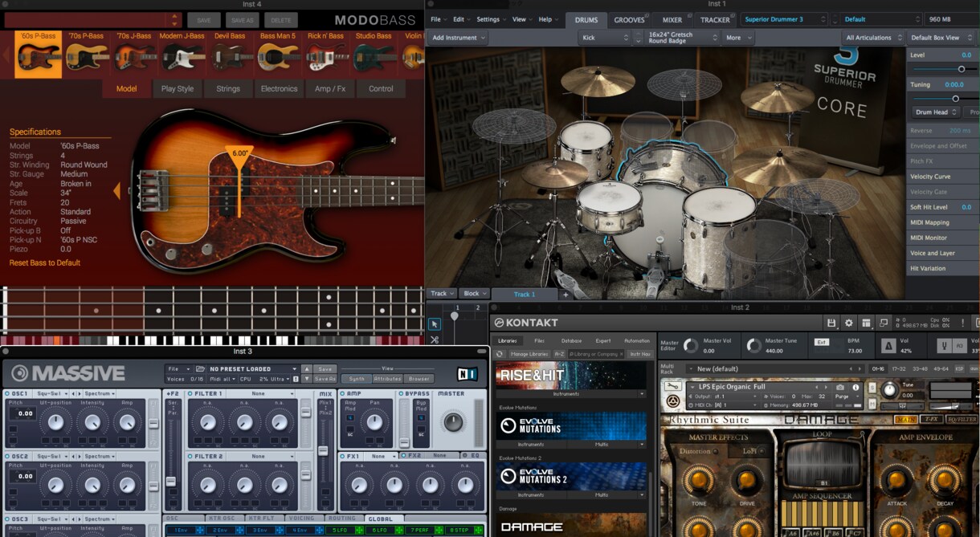Click the info icon on LPS Epic Organic
980x537 pixels.
pyautogui.click(x=856, y=387)
